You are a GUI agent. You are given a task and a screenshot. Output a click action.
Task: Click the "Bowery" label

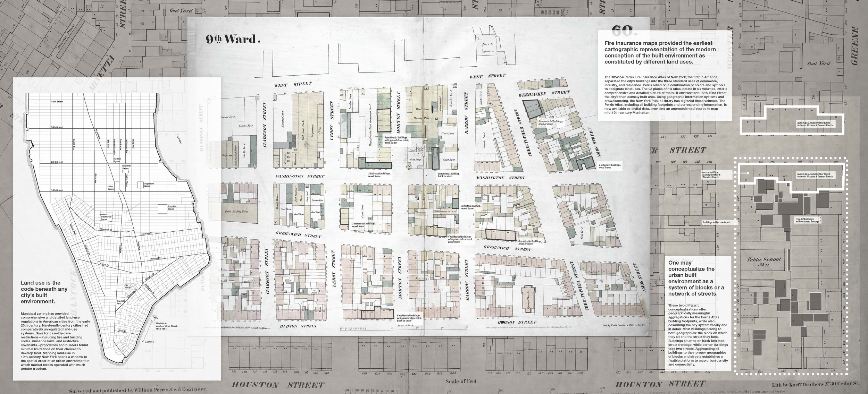[139, 246]
